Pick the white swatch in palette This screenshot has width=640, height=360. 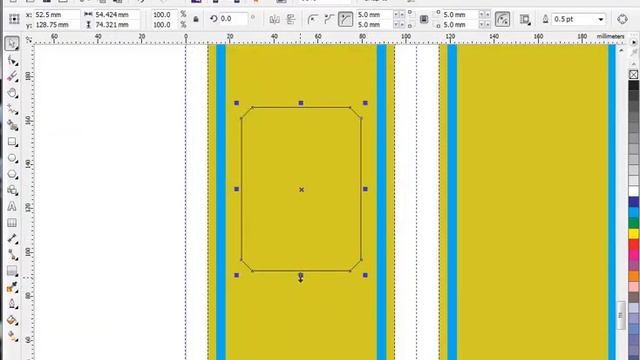click(633, 191)
